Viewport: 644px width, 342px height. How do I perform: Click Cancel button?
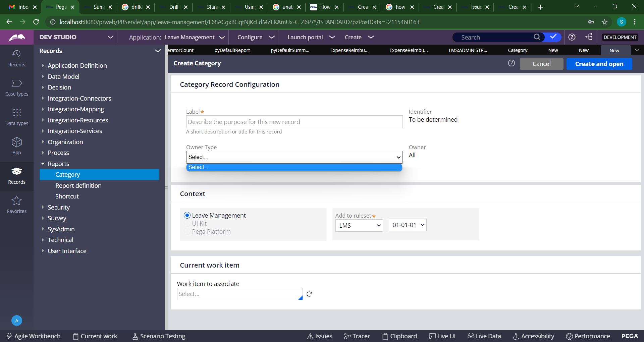[x=541, y=64]
